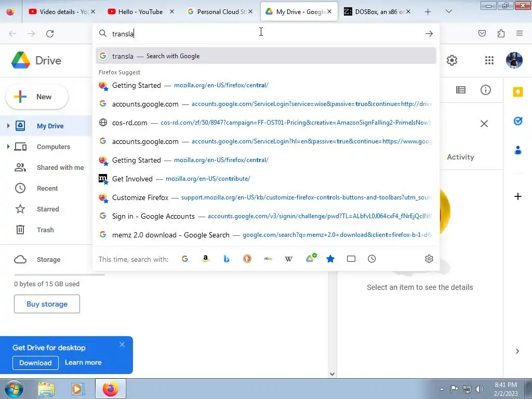Viewport: 532px width, 399px height.
Task: Open Google apps grid launcher
Action: click(489, 60)
